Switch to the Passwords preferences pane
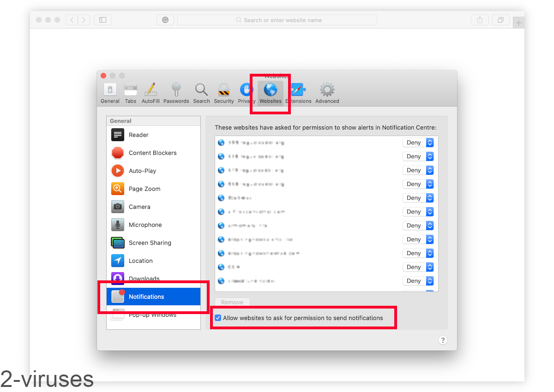The image size is (554, 392). [176, 93]
